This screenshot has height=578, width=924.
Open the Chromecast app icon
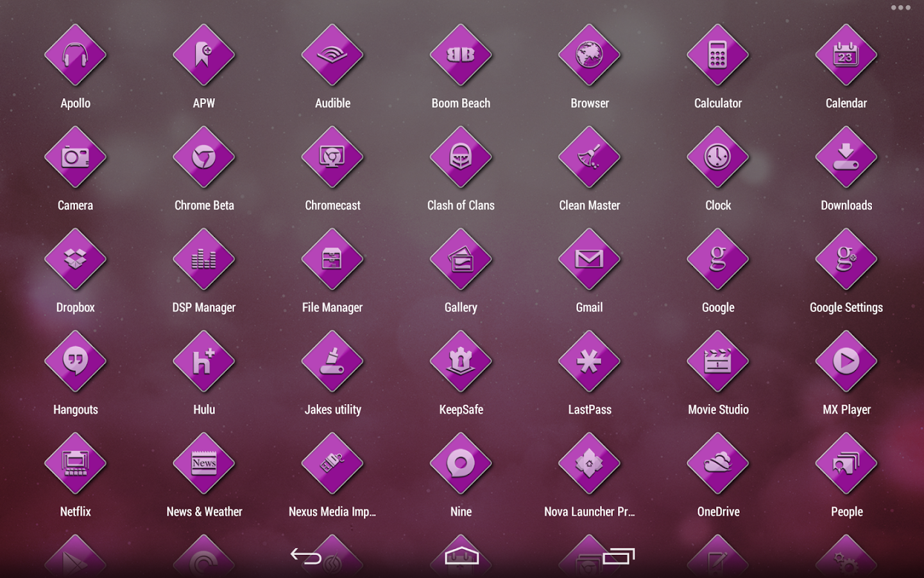(332, 157)
